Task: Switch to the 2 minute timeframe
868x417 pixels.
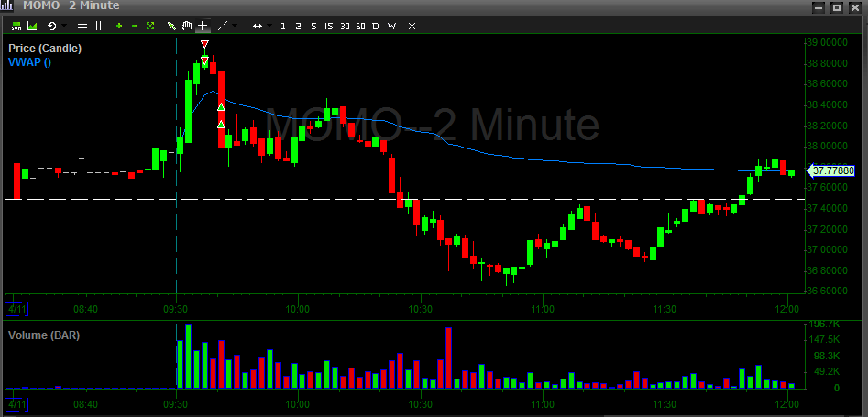Action: pos(299,26)
